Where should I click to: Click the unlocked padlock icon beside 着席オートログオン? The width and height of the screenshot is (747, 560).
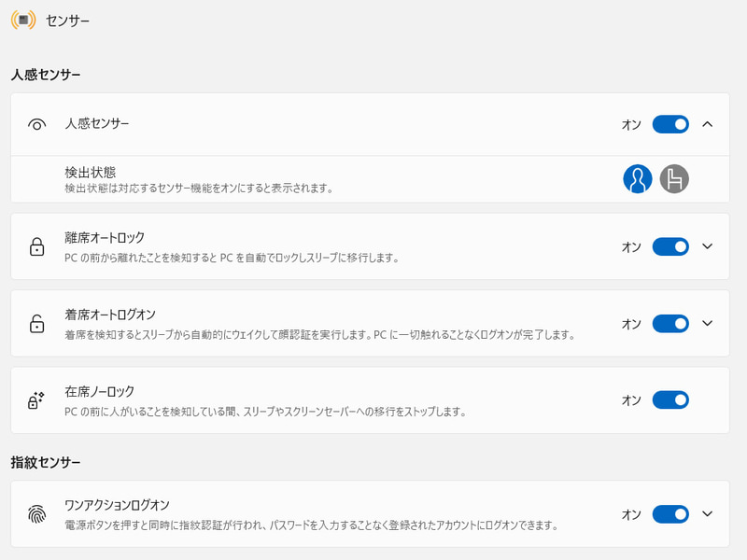click(x=36, y=324)
